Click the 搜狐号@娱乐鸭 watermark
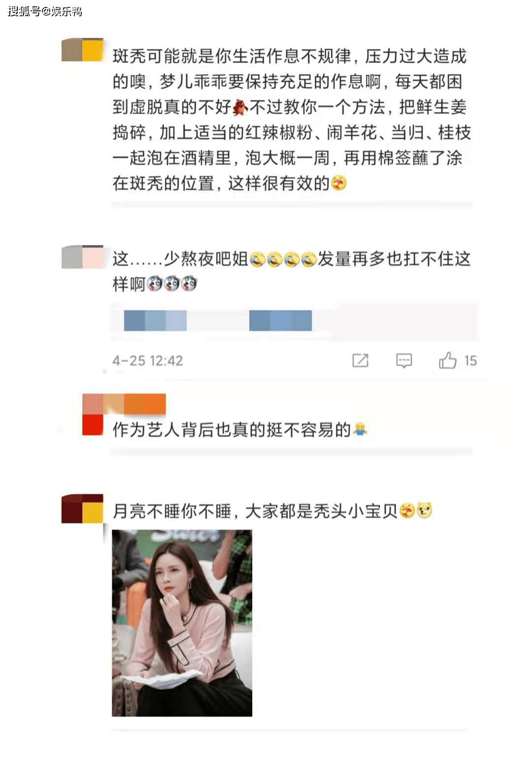This screenshot has height=770, width=532. [45, 11]
